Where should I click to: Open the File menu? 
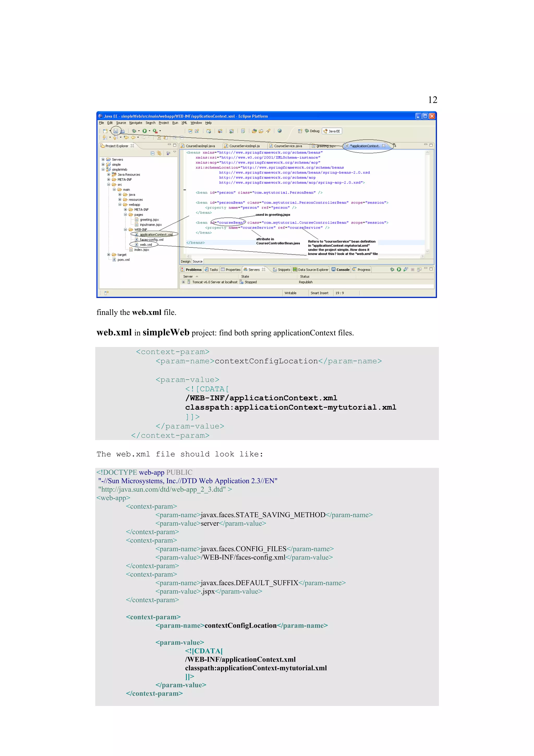[x=101, y=123]
